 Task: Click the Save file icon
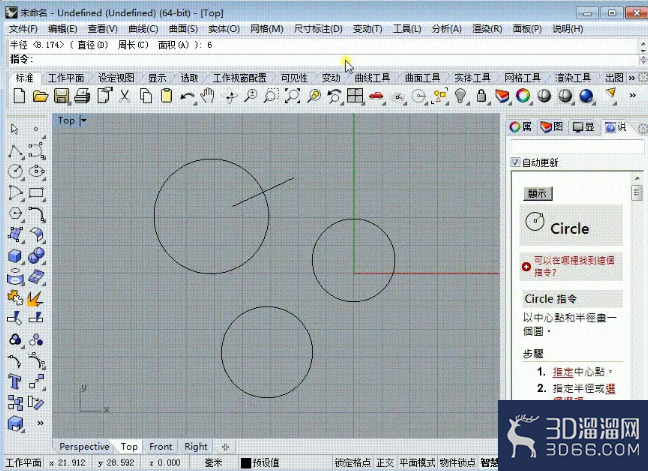pos(61,96)
